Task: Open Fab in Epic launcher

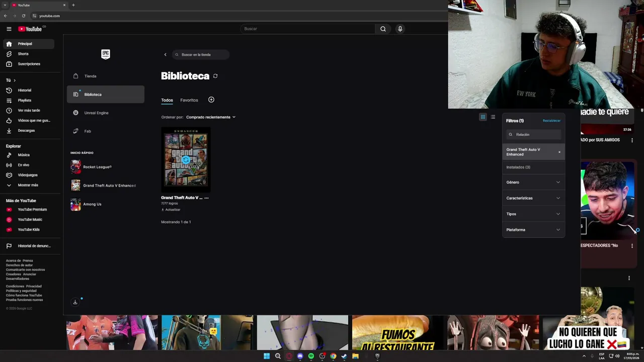Action: (x=105, y=131)
